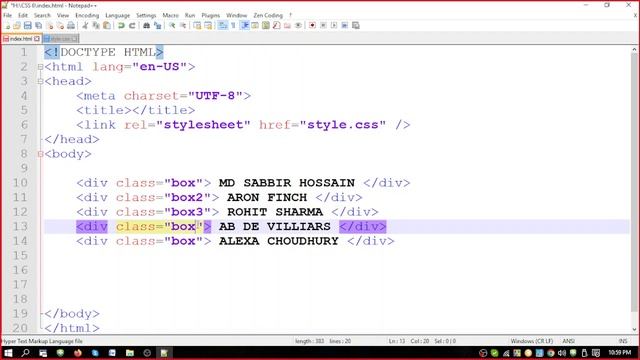This screenshot has width=640, height=360.
Task: Click the Ln : 13 status entry
Action: [x=396, y=341]
